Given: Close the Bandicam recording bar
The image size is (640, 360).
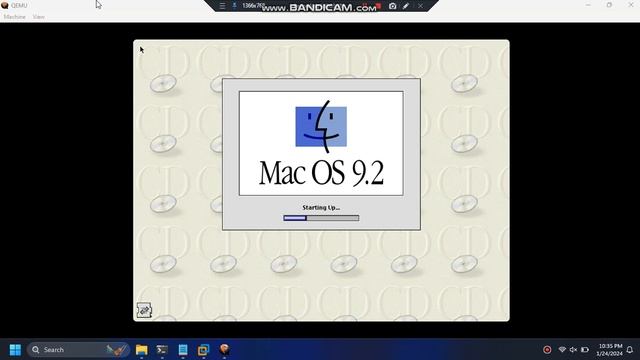Looking at the screenshot, I should [x=420, y=6].
